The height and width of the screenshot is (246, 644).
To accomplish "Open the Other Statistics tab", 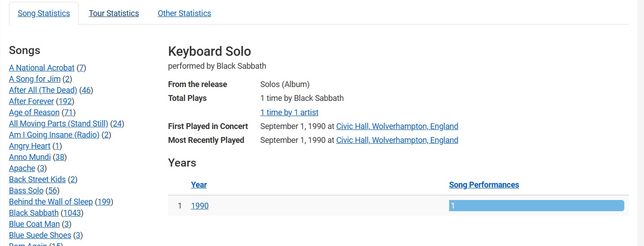I will point(184,13).
